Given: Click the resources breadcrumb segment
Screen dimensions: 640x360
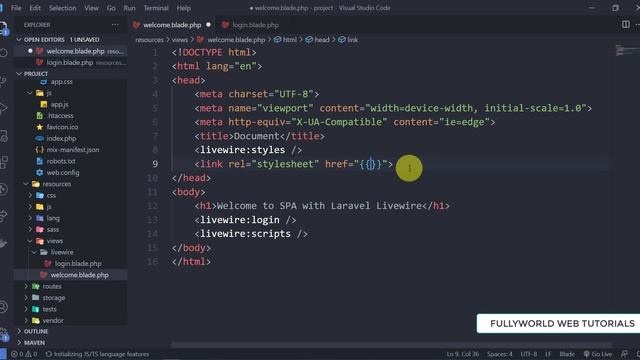Looking at the screenshot, I should pyautogui.click(x=149, y=40).
